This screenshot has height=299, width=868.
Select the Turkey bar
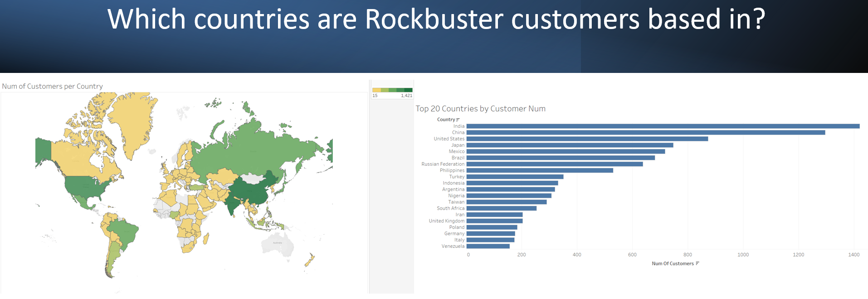coord(515,177)
